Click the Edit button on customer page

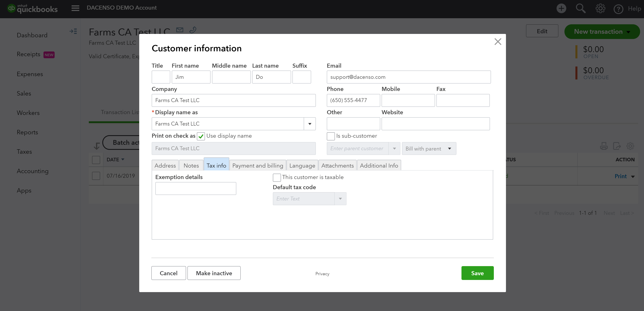click(x=542, y=31)
